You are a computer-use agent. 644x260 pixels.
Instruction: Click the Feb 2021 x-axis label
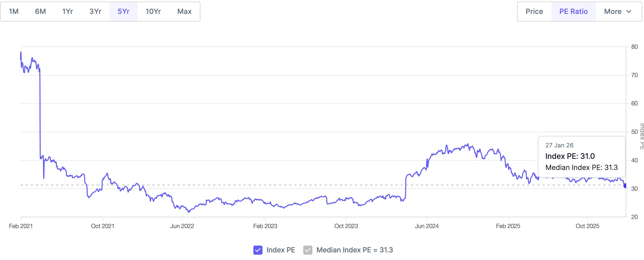21,226
